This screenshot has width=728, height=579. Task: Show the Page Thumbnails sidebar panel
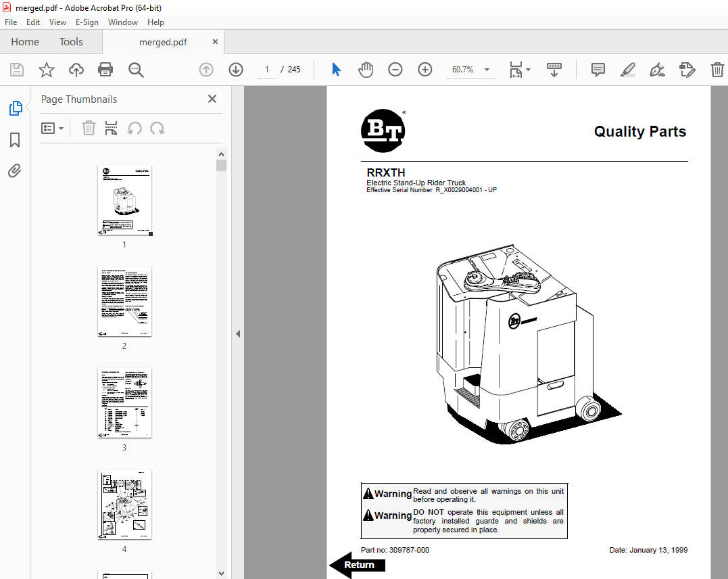click(16, 108)
